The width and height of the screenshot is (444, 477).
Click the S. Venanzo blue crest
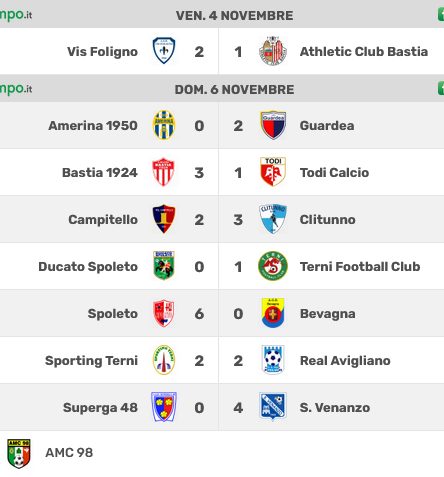pyautogui.click(x=273, y=407)
